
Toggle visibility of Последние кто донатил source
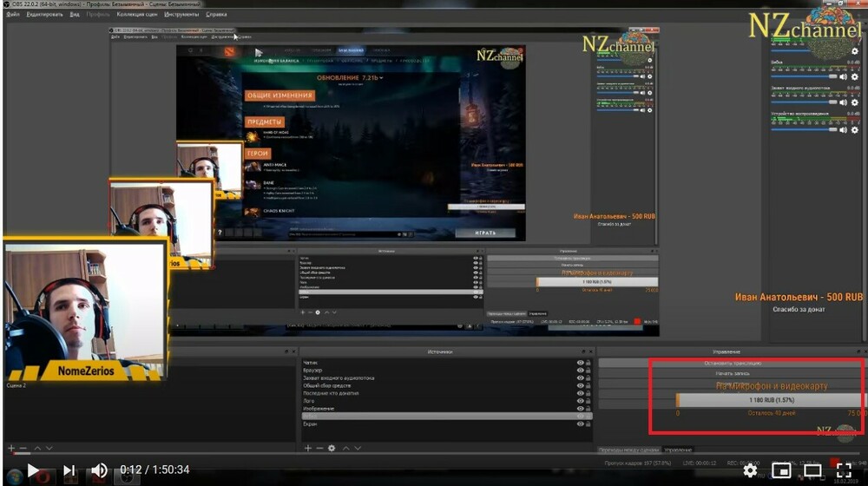580,393
